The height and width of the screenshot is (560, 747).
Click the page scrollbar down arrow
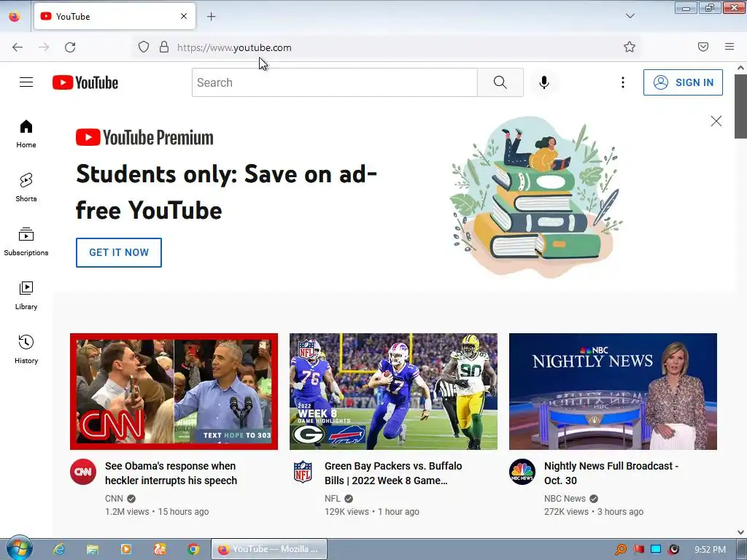[741, 532]
